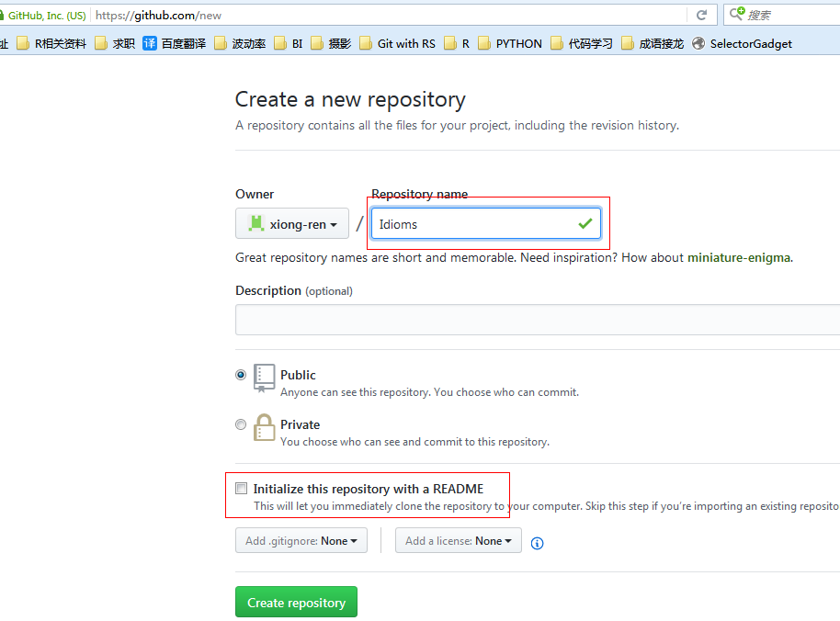Open the Git with RS bookmarks folder

(x=397, y=43)
